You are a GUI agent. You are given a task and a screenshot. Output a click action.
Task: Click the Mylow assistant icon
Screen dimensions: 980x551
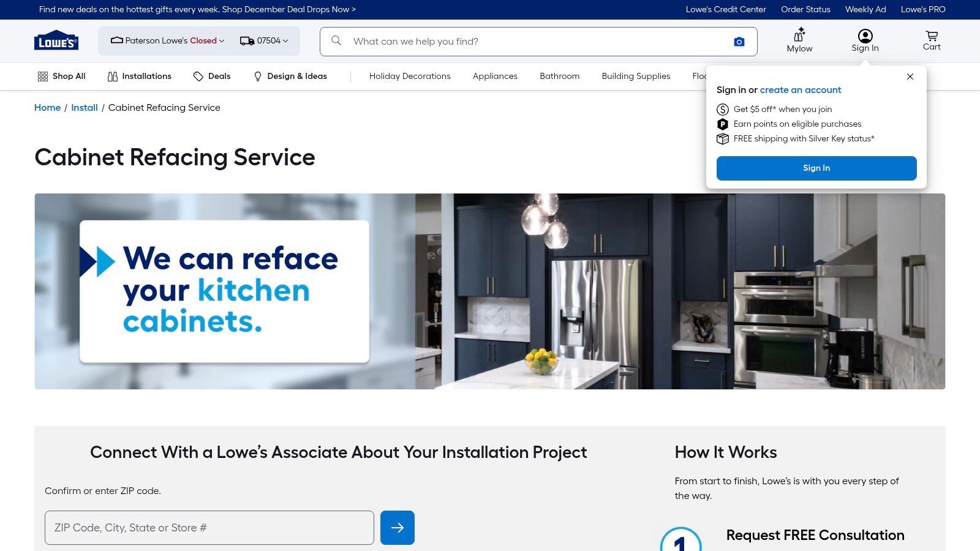(799, 36)
